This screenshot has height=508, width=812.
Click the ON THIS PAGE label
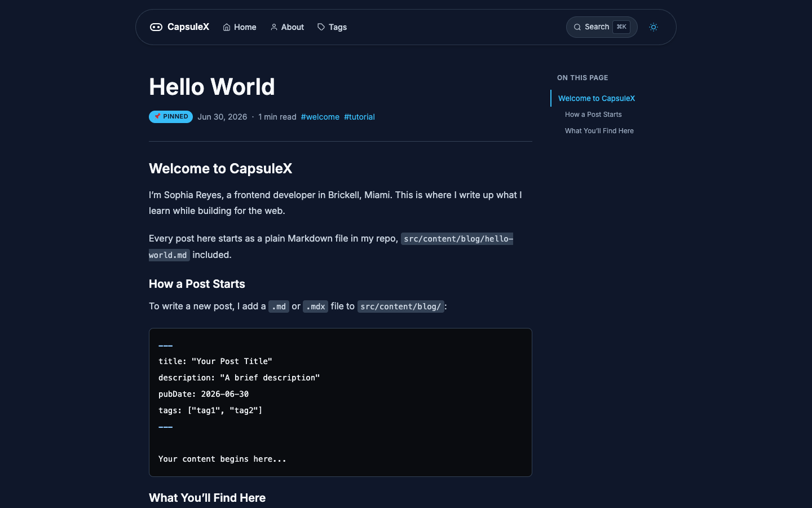[582, 78]
